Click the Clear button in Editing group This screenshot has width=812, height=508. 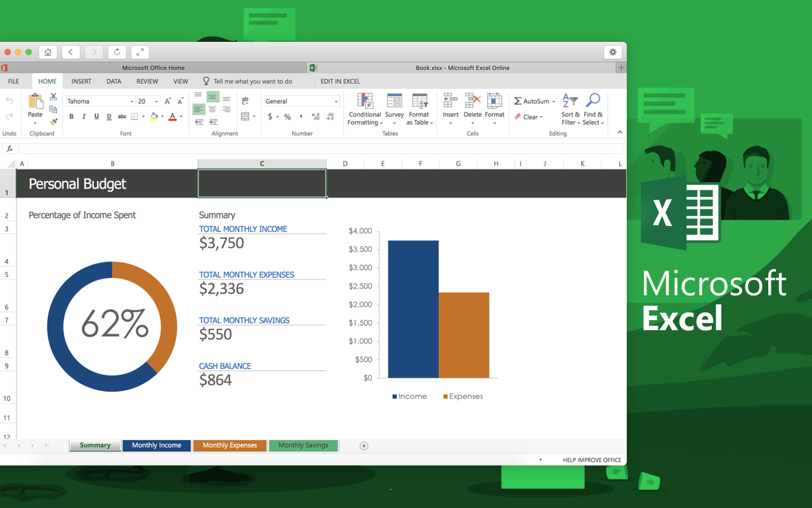tap(528, 117)
